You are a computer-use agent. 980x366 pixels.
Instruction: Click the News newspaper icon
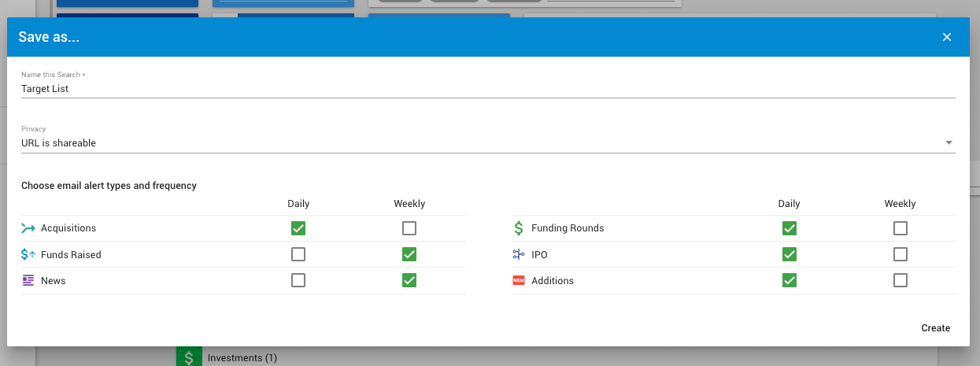pyautogui.click(x=28, y=280)
